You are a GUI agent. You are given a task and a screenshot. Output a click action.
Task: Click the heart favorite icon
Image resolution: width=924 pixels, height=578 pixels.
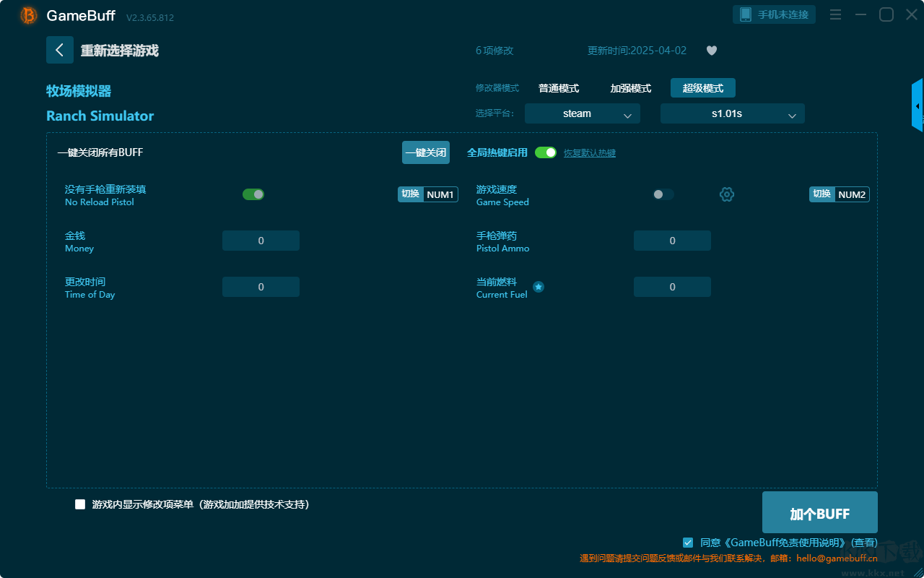pyautogui.click(x=712, y=51)
